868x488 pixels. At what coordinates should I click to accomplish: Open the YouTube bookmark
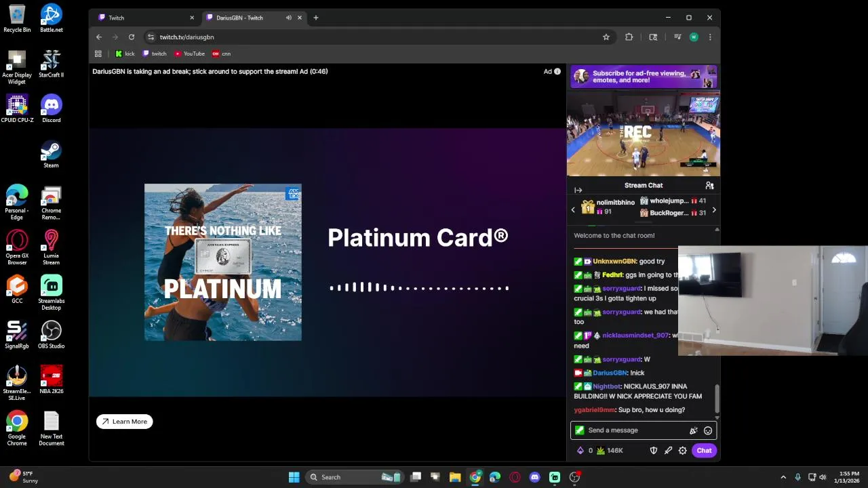189,54
